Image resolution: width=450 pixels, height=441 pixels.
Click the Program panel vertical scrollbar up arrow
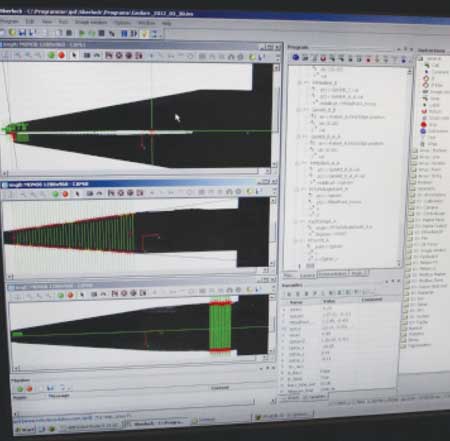click(410, 72)
